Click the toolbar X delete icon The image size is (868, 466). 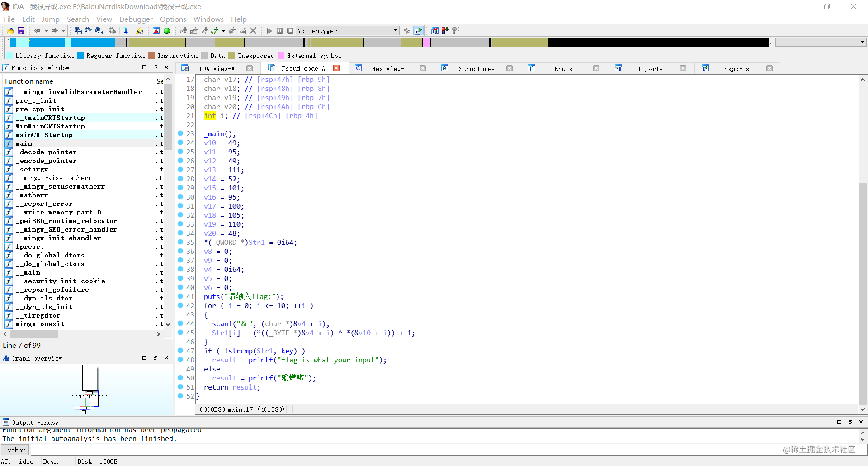point(253,31)
